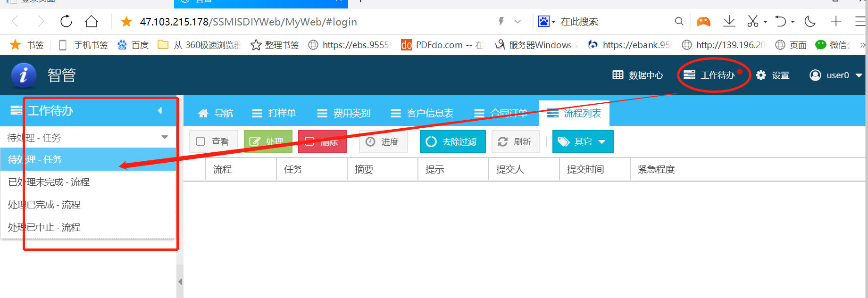Switch to 流程列表 tab
The width and height of the screenshot is (868, 298).
(574, 113)
